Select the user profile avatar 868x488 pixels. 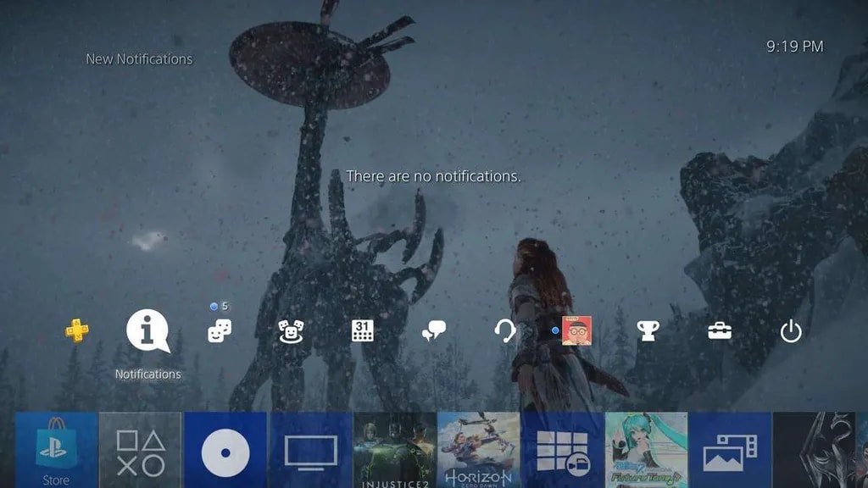click(x=576, y=331)
